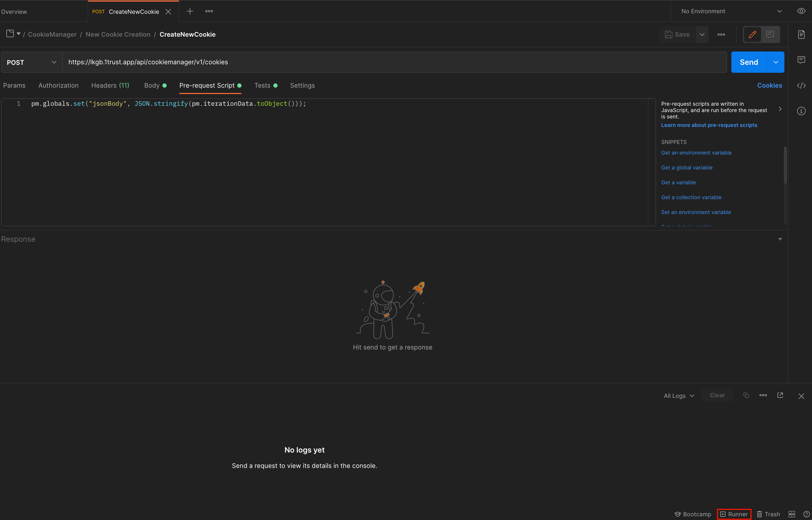The height and width of the screenshot is (520, 812).
Task: Copy console logs icon
Action: coord(746,395)
